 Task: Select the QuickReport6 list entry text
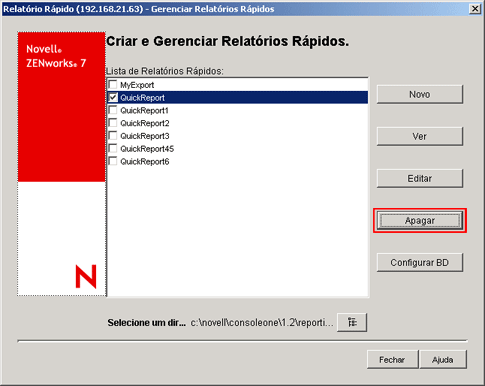145,162
